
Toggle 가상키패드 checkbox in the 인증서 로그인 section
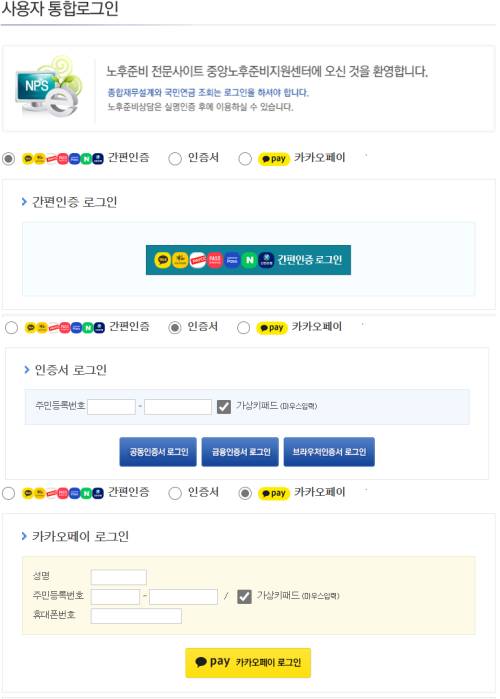tap(224, 407)
